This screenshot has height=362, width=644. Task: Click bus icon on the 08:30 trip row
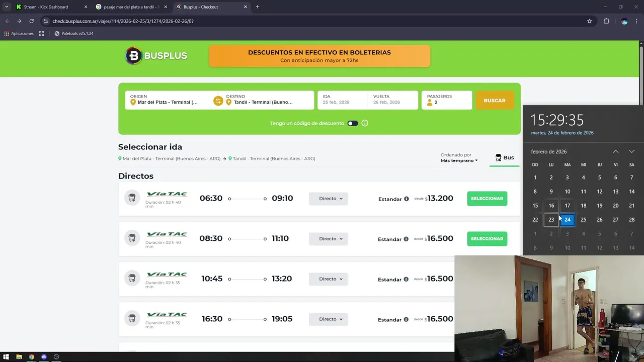pyautogui.click(x=132, y=238)
